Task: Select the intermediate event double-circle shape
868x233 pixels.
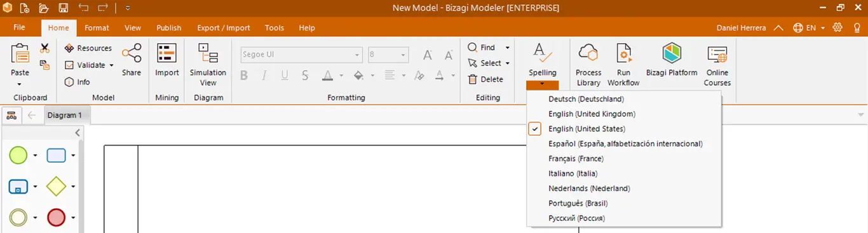Action: click(x=18, y=218)
